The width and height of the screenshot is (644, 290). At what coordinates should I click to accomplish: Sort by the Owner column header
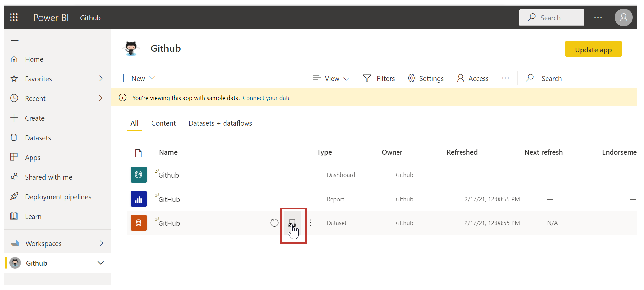392,152
